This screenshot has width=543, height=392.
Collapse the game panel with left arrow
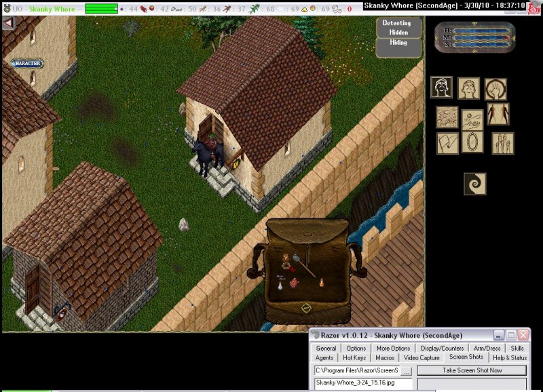(8, 22)
